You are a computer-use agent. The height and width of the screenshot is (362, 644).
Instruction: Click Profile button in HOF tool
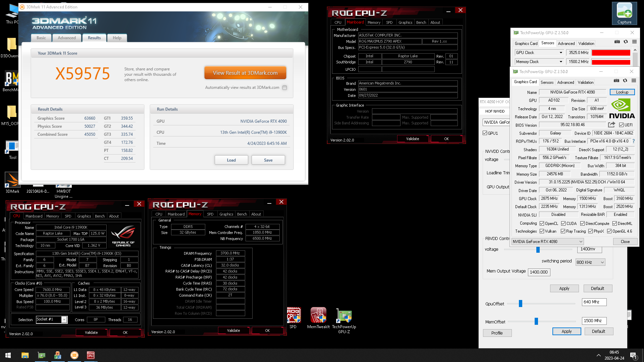497,333
